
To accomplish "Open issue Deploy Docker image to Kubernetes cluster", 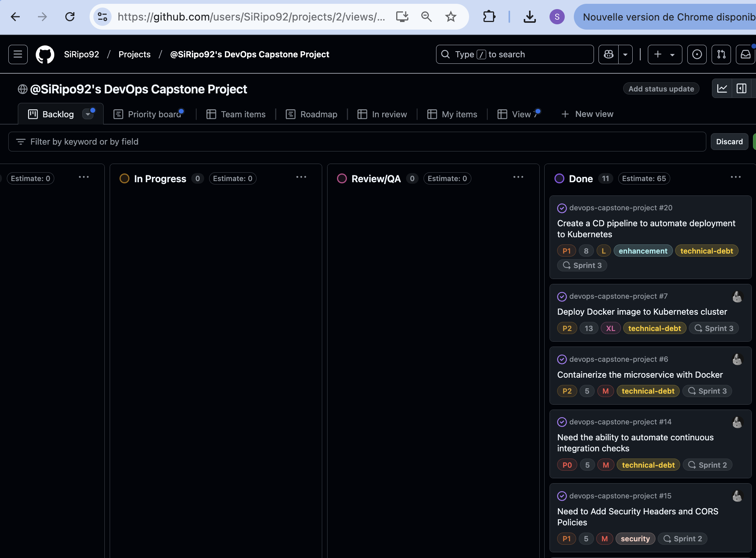I will coord(642,312).
